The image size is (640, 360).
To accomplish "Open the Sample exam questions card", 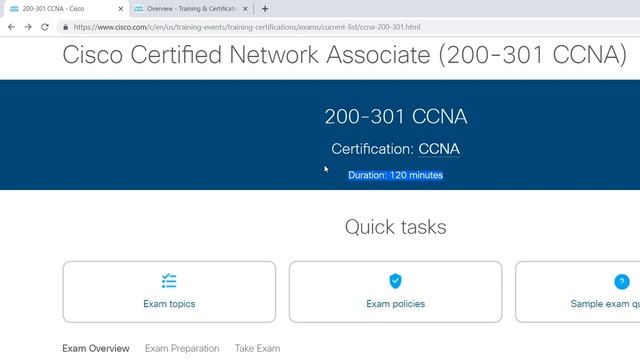I will pos(578,292).
